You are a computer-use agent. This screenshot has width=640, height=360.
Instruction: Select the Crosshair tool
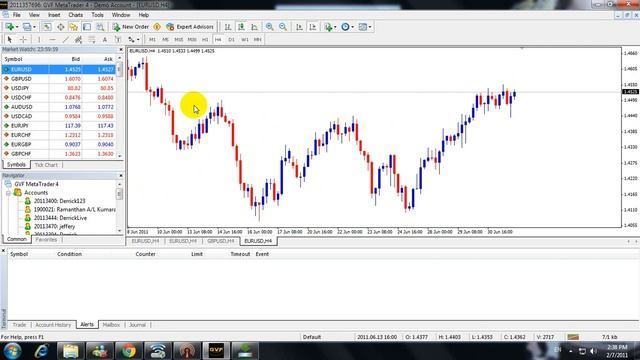click(x=23, y=40)
